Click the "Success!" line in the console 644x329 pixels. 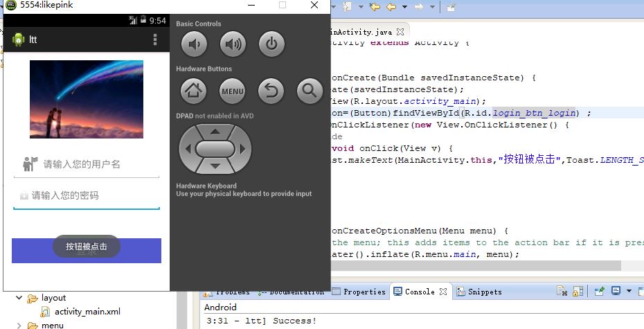click(295, 321)
